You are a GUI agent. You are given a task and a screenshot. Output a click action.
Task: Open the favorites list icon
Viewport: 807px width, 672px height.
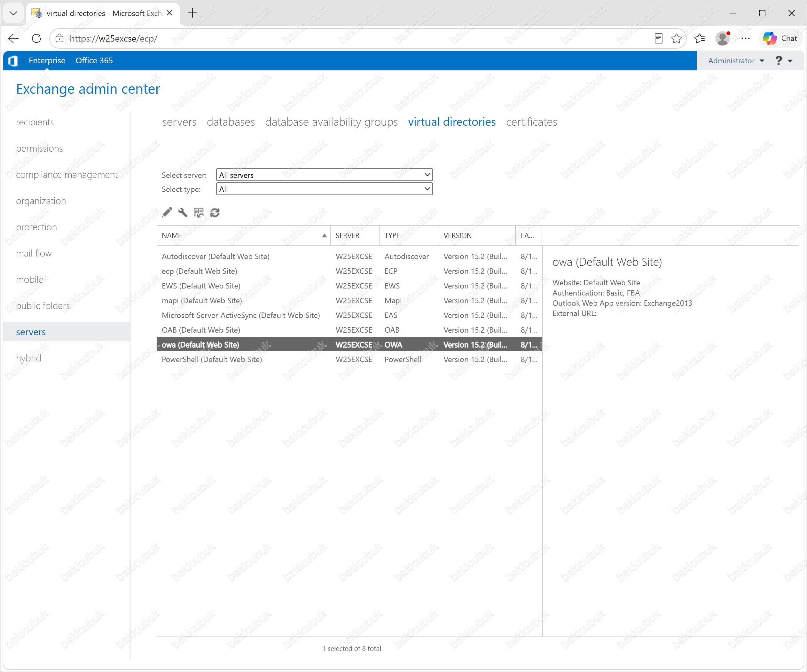click(699, 38)
